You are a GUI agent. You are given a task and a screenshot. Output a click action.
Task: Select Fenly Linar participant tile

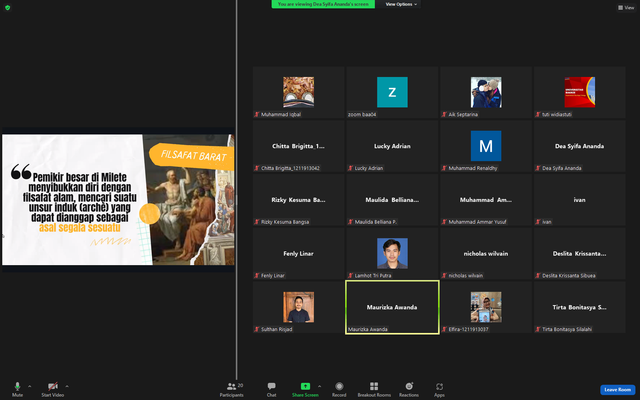pos(298,253)
